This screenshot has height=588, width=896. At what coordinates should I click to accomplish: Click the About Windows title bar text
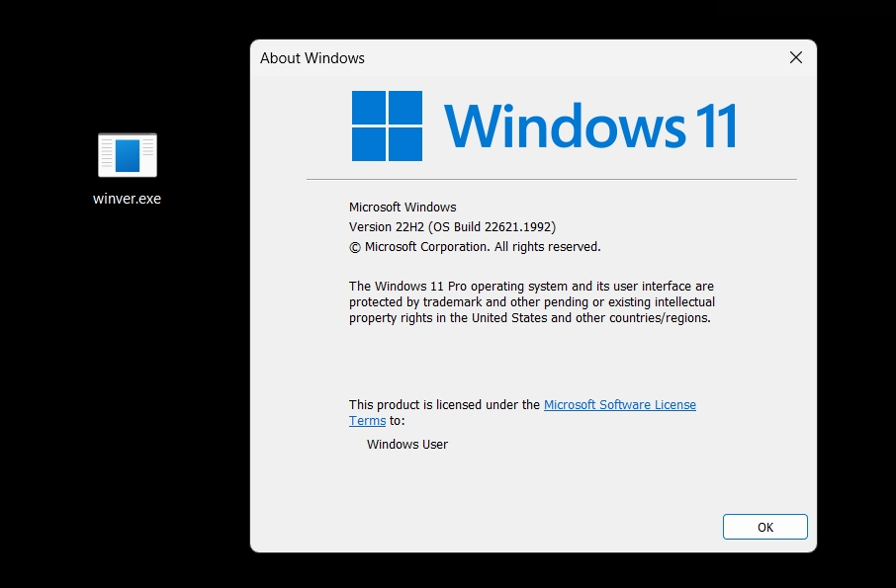[313, 58]
